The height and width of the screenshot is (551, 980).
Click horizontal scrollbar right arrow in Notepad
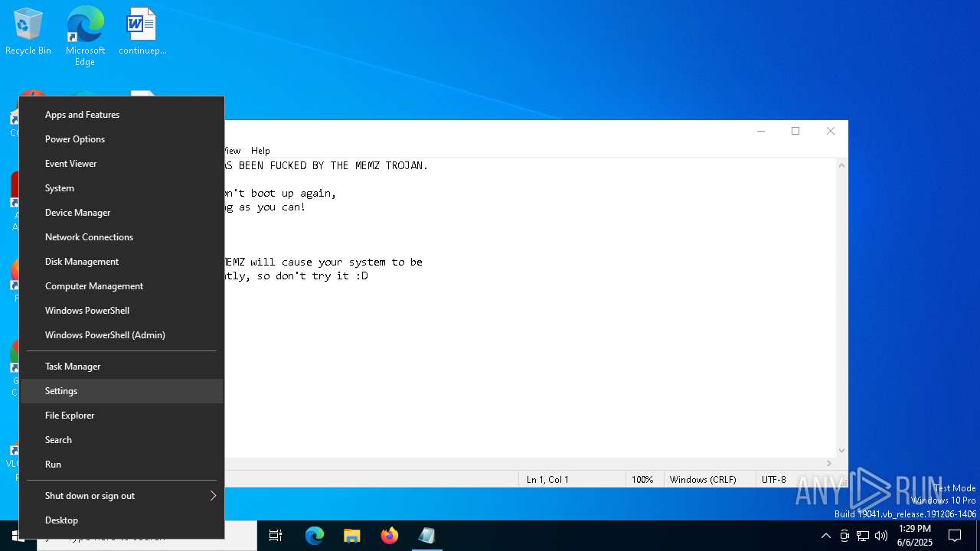pyautogui.click(x=829, y=464)
